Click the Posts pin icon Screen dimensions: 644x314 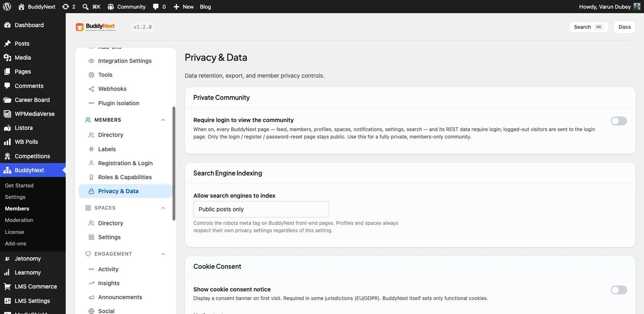click(x=7, y=44)
